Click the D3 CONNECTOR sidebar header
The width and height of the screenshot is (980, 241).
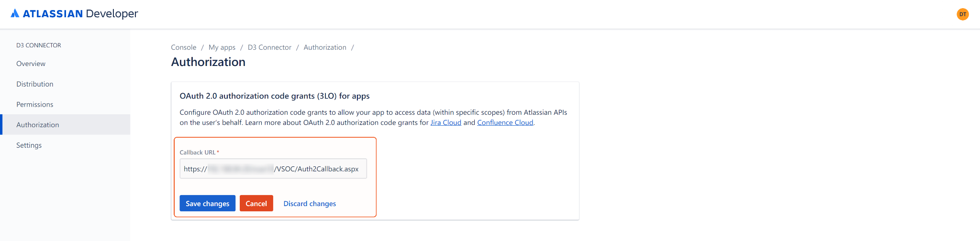pyautogui.click(x=39, y=45)
